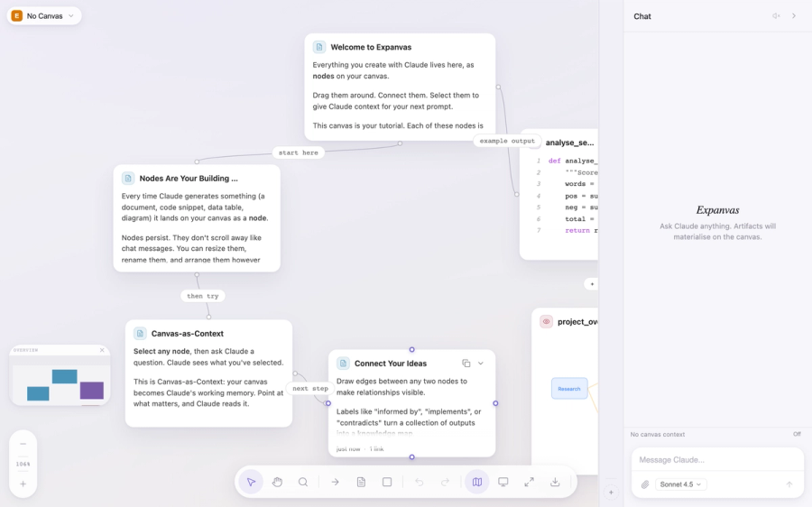Add a new document node from the toolbar

[361, 482]
